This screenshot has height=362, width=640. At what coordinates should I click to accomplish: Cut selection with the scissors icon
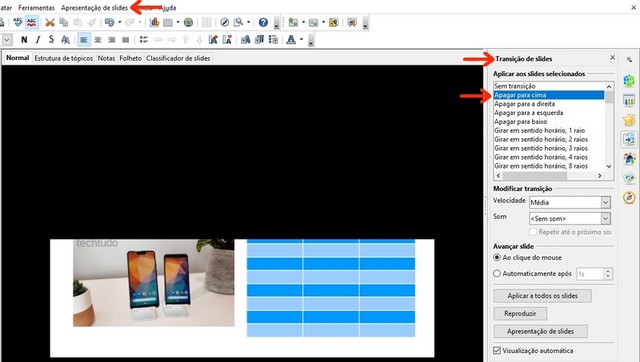click(50, 22)
